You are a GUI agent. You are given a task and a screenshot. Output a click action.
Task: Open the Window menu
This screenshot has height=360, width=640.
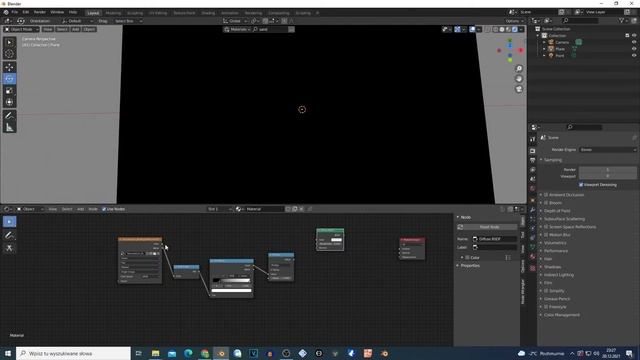57,12
